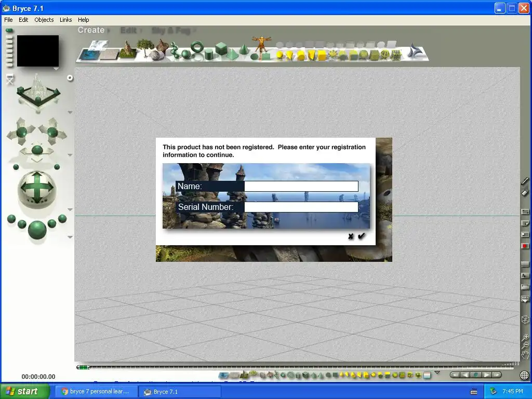Create a green cube primitive
This screenshot has height=399, width=532.
point(221,48)
